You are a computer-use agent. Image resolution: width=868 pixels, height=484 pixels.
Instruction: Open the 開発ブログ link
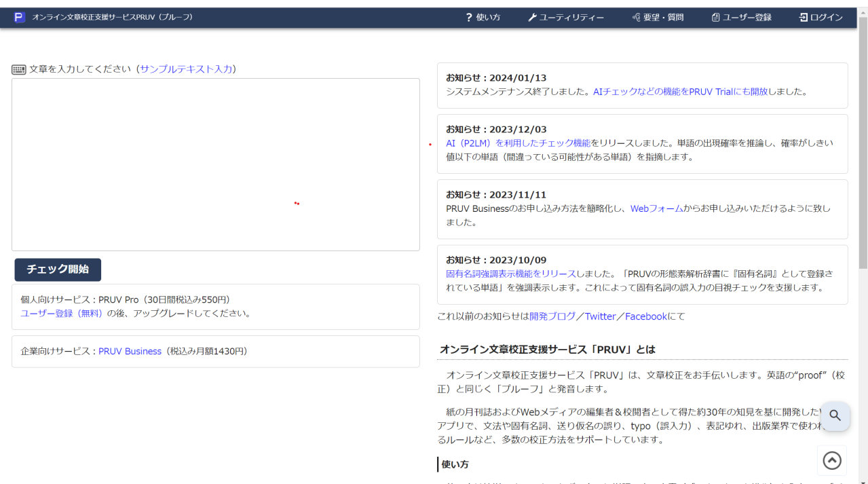tap(552, 316)
